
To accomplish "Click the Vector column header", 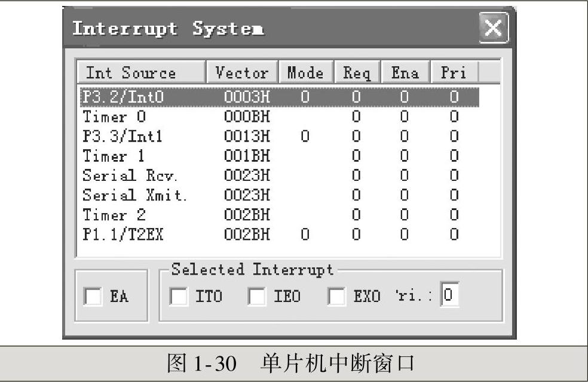I will pos(241,73).
